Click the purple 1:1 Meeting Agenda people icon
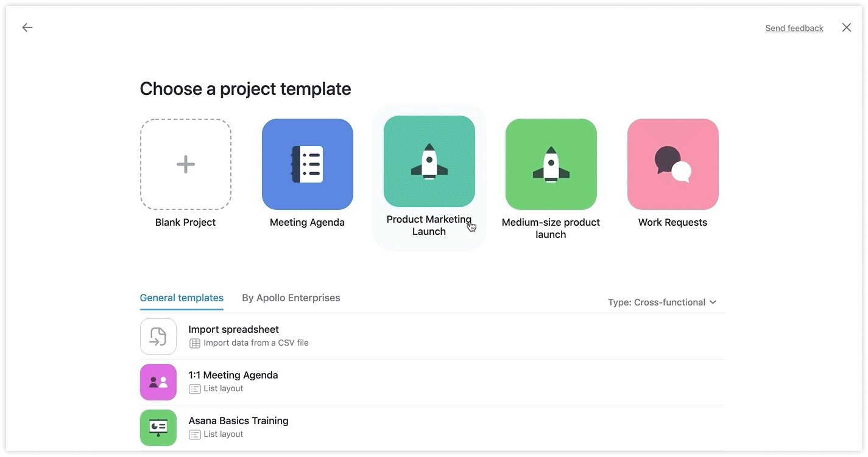The height and width of the screenshot is (457, 868). [x=158, y=382]
